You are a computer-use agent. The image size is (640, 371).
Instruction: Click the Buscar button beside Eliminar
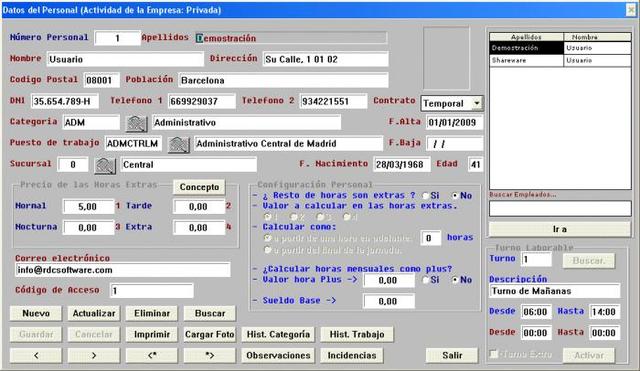tap(210, 313)
